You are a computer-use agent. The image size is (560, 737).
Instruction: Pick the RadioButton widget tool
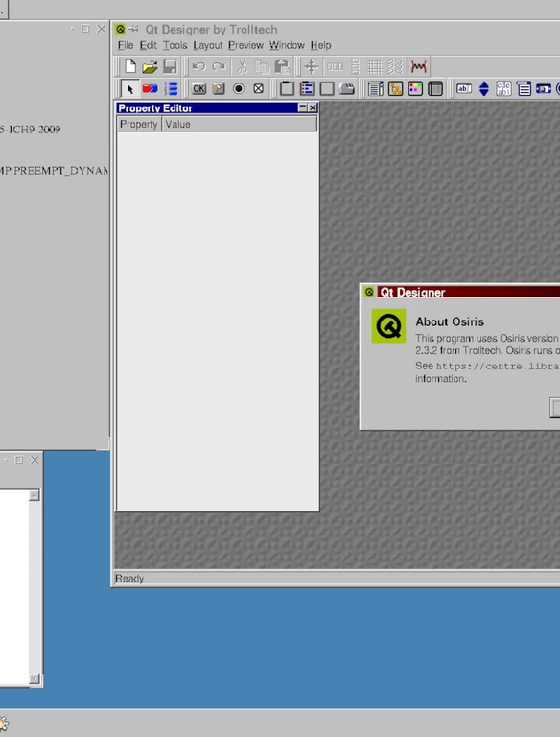239,89
